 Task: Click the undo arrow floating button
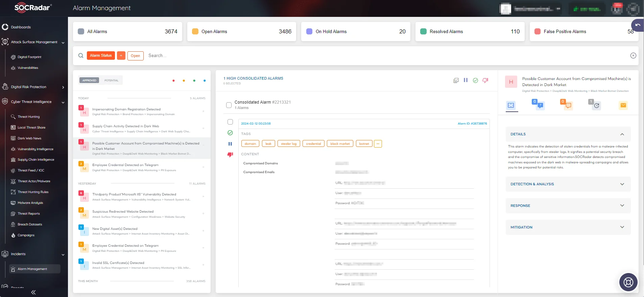tap(638, 25)
